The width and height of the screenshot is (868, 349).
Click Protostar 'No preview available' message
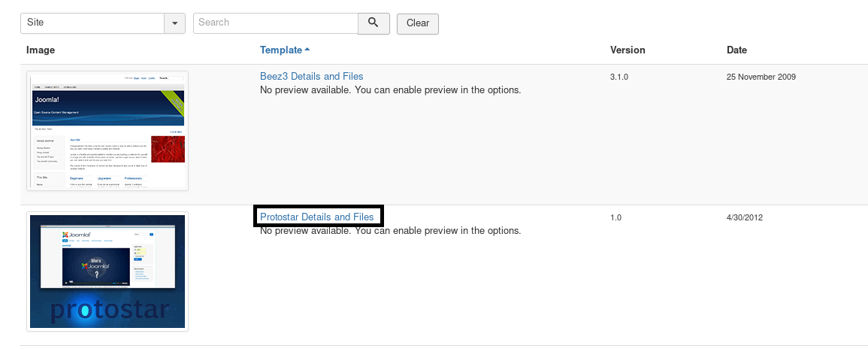coord(390,230)
